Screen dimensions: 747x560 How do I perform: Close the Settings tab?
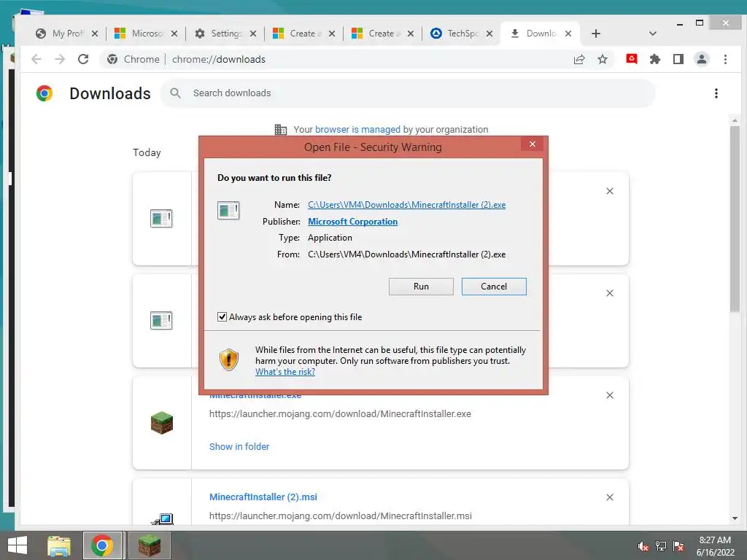[253, 34]
